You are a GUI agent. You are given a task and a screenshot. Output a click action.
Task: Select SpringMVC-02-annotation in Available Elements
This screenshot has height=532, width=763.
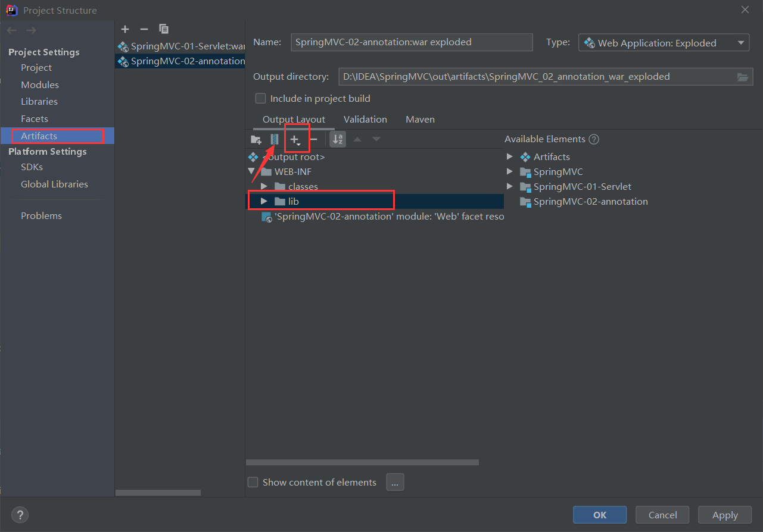(x=584, y=202)
